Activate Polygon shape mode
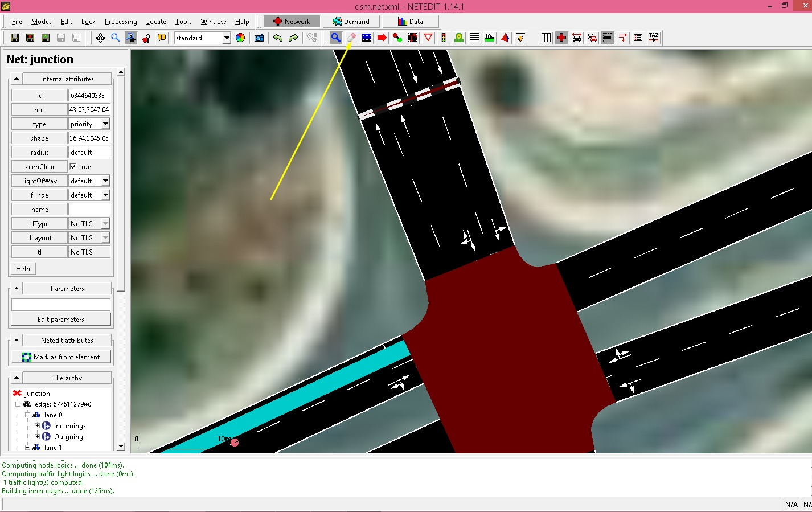The image size is (812, 512). 505,38
